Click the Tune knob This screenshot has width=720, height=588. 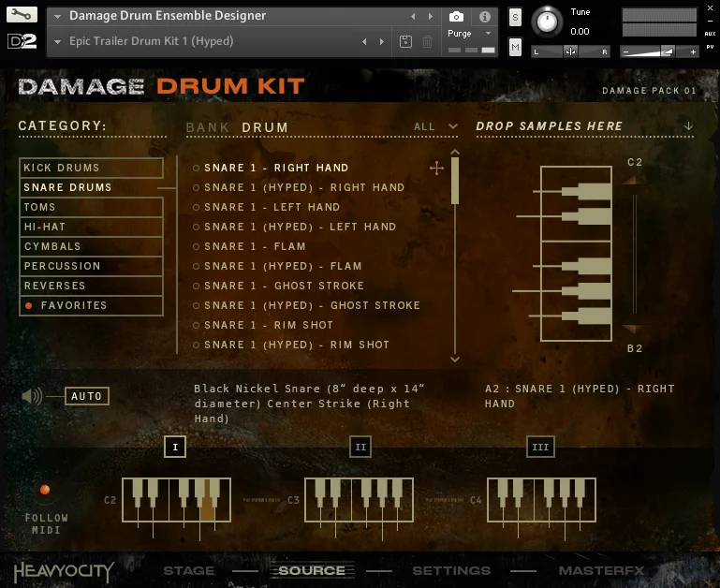[547, 22]
